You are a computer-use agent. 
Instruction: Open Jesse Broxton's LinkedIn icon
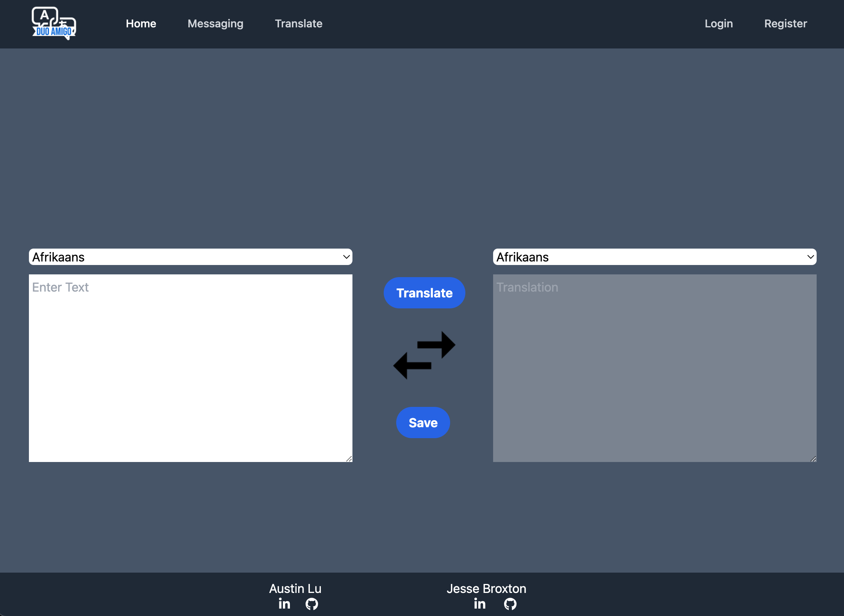pyautogui.click(x=479, y=604)
